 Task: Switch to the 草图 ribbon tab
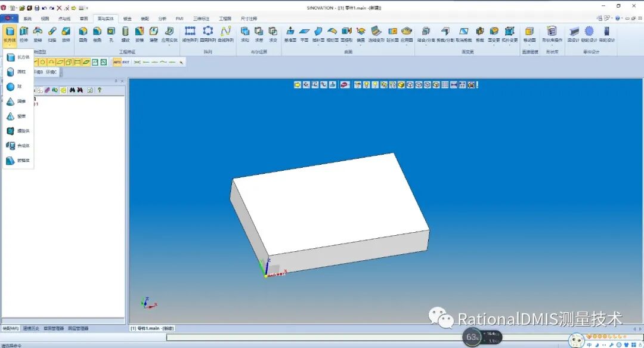pos(84,19)
